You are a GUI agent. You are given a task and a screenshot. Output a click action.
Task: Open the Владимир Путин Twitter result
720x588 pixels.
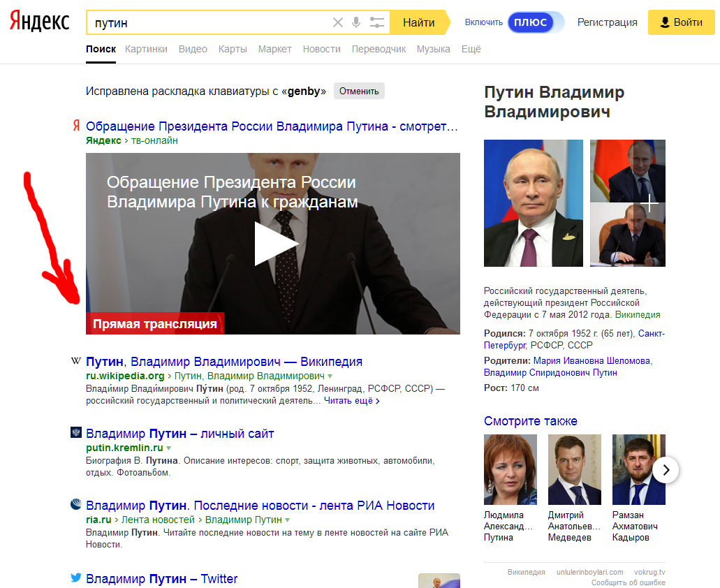161,579
